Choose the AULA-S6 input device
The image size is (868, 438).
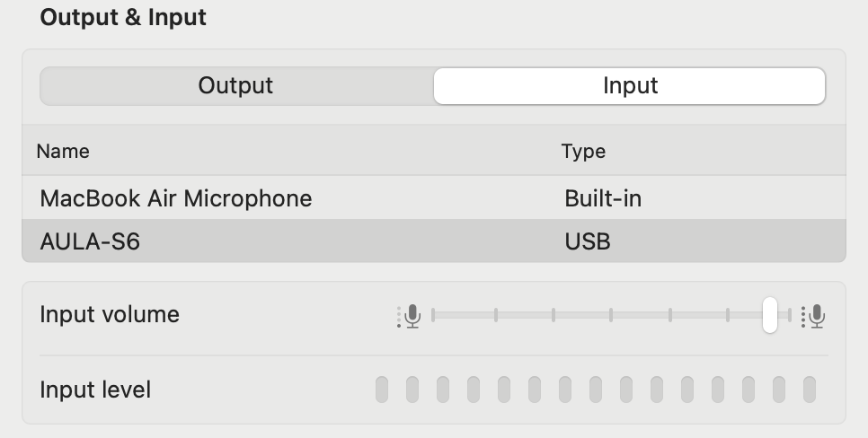tap(90, 241)
